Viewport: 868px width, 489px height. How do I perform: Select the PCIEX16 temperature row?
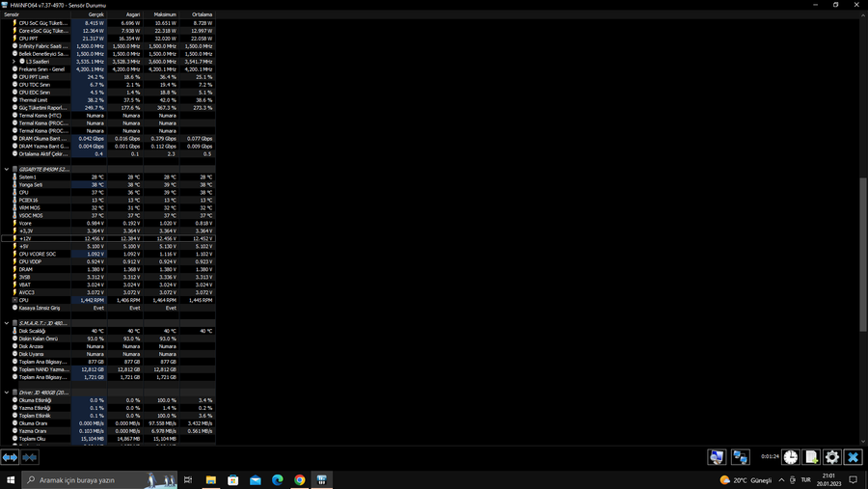[x=108, y=200]
